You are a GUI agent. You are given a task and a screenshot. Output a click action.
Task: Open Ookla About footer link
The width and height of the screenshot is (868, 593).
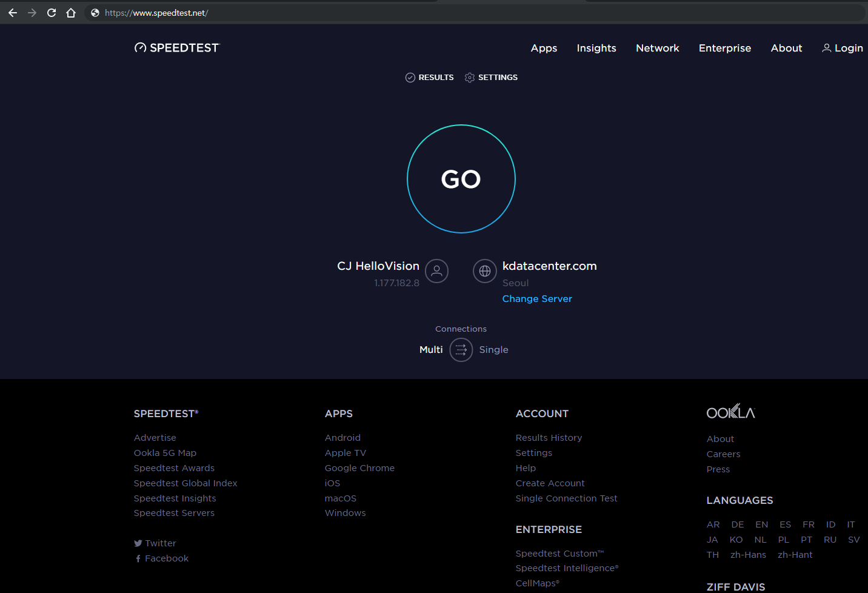point(720,439)
